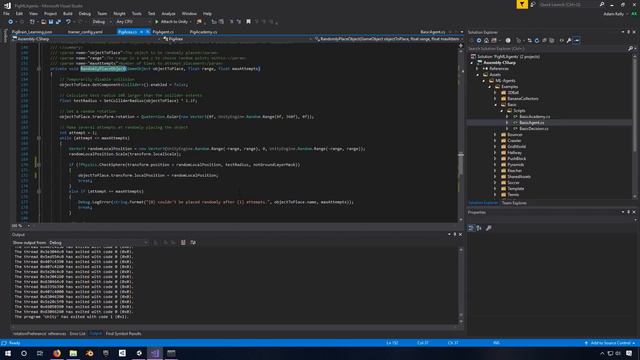Open the Analyze menu
The image size is (640, 360).
[x=168, y=13]
